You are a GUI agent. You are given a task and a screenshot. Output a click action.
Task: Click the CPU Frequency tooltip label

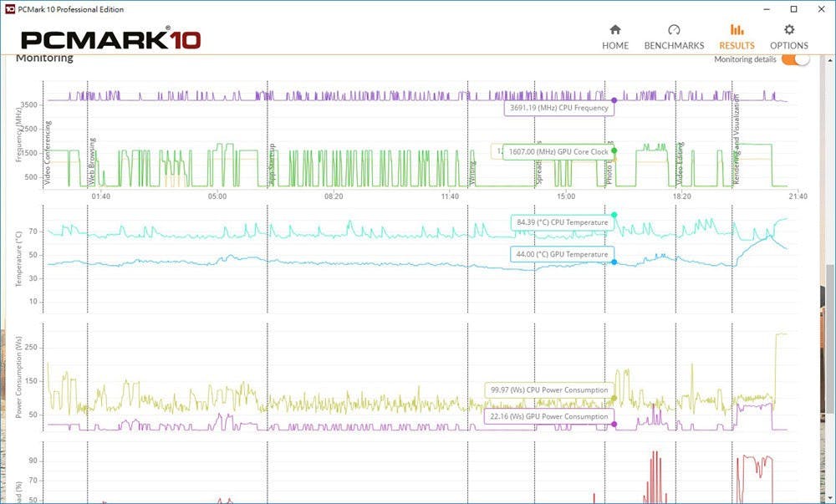[558, 108]
